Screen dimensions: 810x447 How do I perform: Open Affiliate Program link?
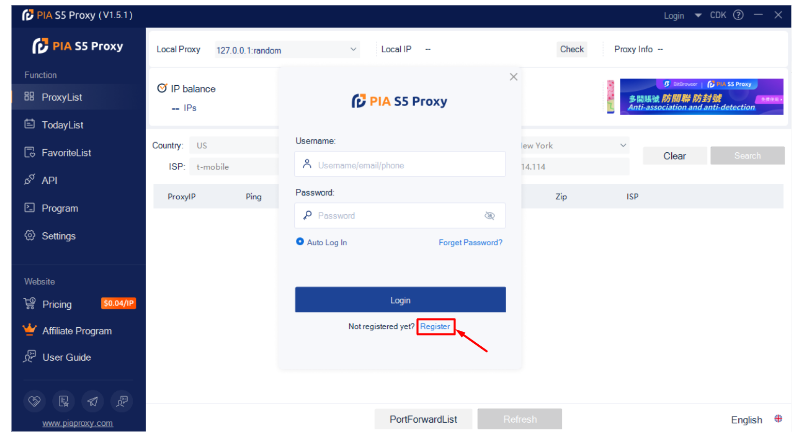(77, 331)
